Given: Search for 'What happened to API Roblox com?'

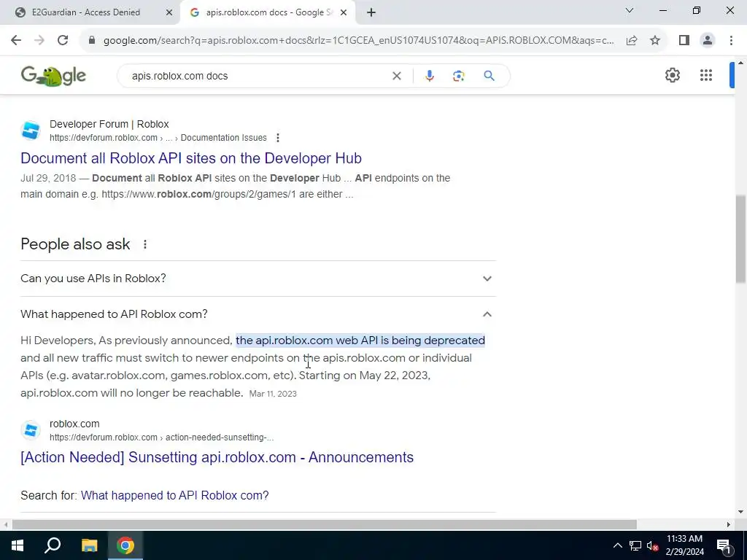Looking at the screenshot, I should 175,495.
